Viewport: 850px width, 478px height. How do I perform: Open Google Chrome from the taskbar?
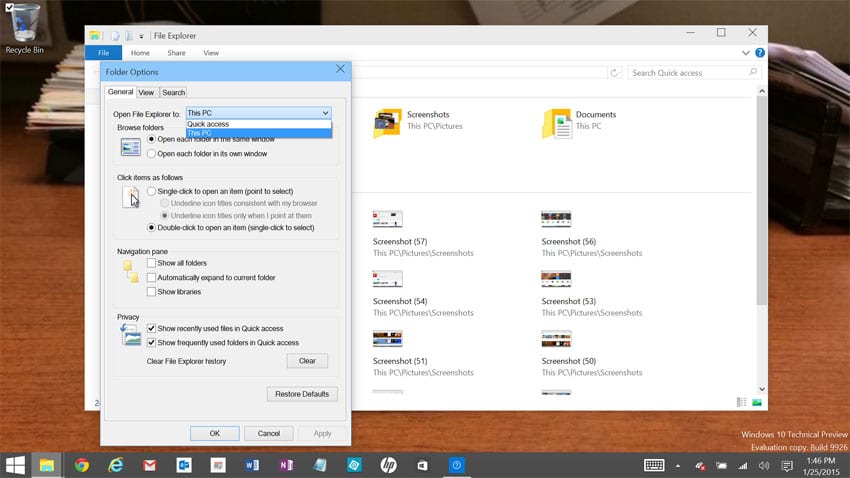pyautogui.click(x=82, y=465)
